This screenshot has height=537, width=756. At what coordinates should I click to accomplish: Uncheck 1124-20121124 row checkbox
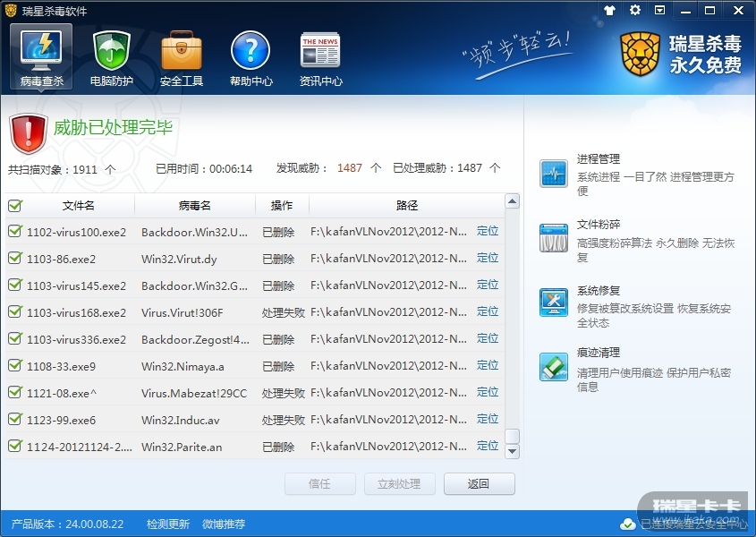(15, 447)
